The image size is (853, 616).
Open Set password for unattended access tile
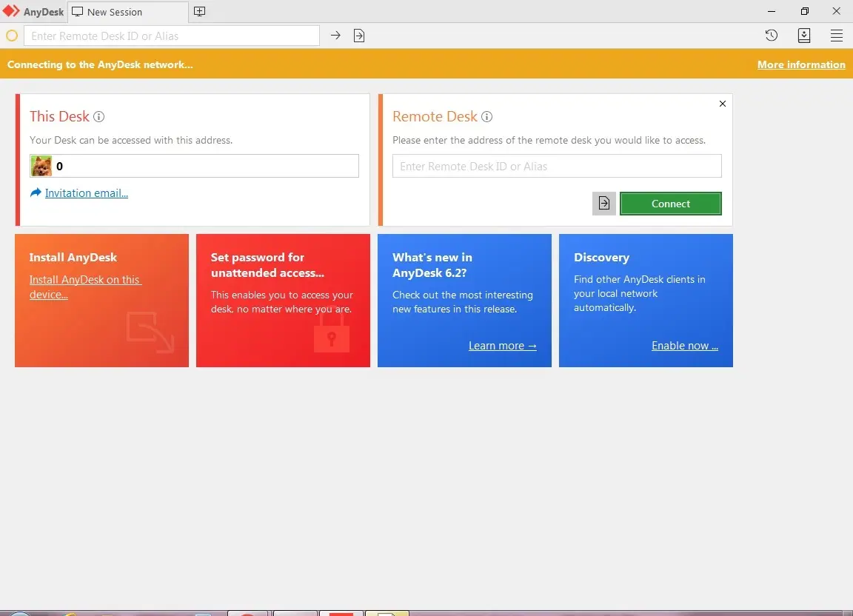pos(283,301)
